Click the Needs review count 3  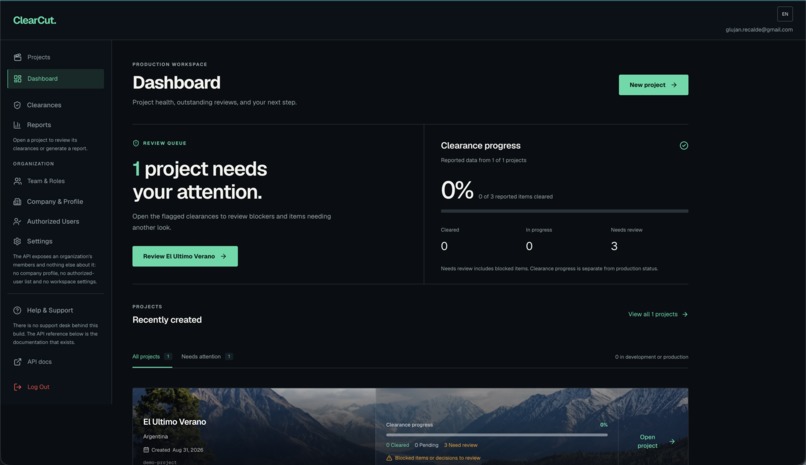pos(614,246)
